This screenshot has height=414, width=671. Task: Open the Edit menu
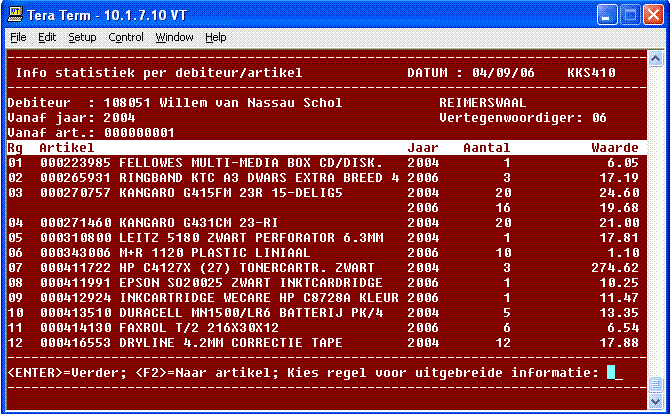click(x=47, y=37)
